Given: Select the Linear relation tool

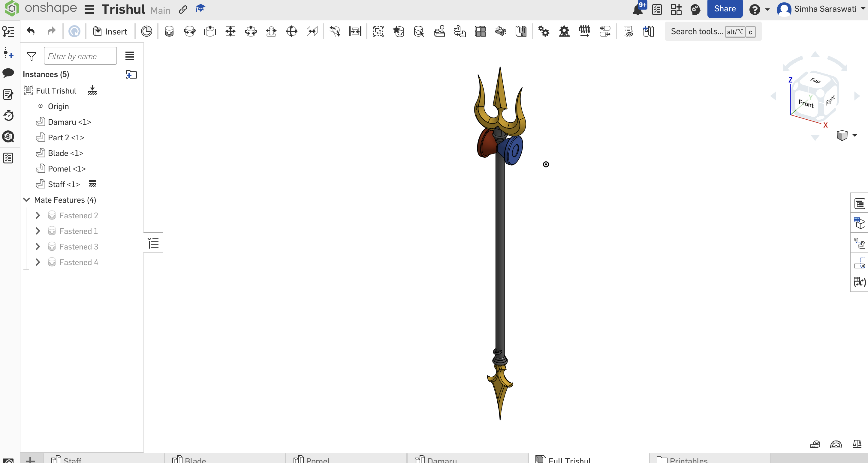Looking at the screenshot, I should coord(605,31).
